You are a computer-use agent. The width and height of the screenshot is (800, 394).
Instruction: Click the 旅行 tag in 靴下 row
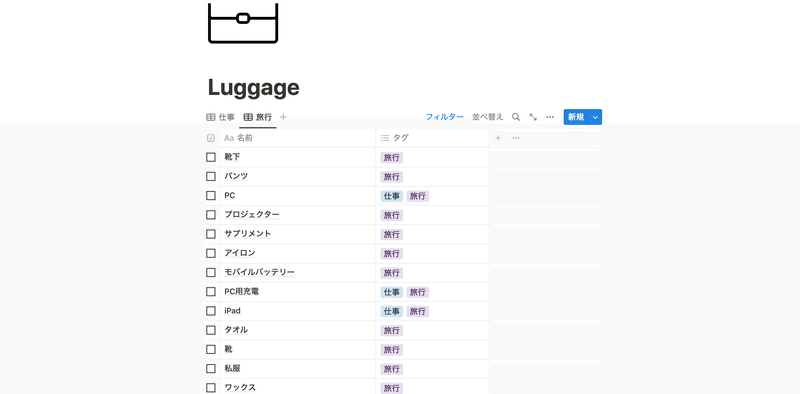391,158
